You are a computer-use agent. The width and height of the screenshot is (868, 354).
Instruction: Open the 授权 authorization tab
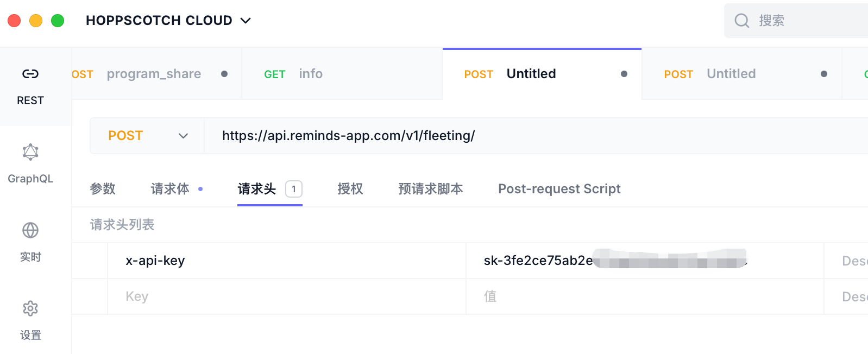(350, 189)
